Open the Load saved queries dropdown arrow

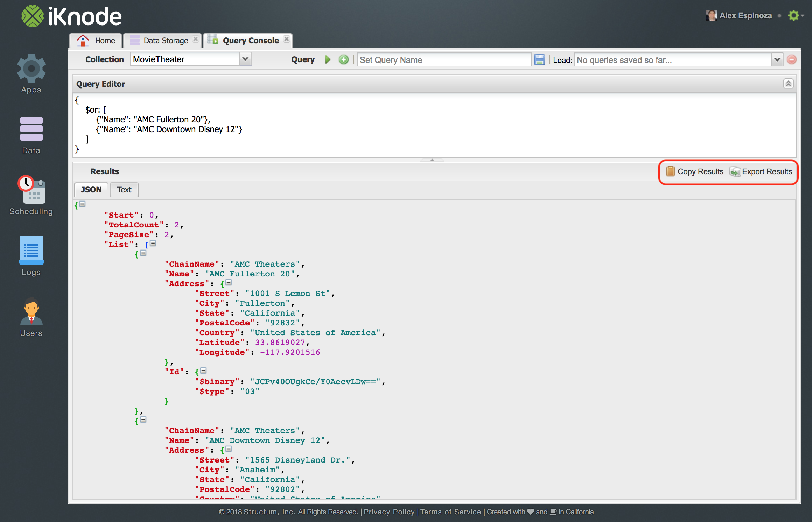coord(777,60)
